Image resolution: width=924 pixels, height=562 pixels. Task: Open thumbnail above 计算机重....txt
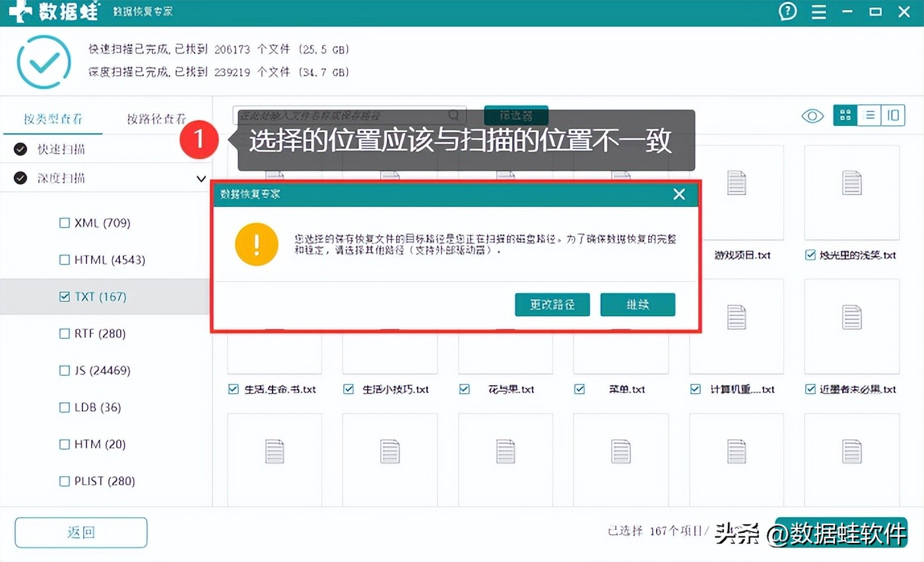pos(737,326)
